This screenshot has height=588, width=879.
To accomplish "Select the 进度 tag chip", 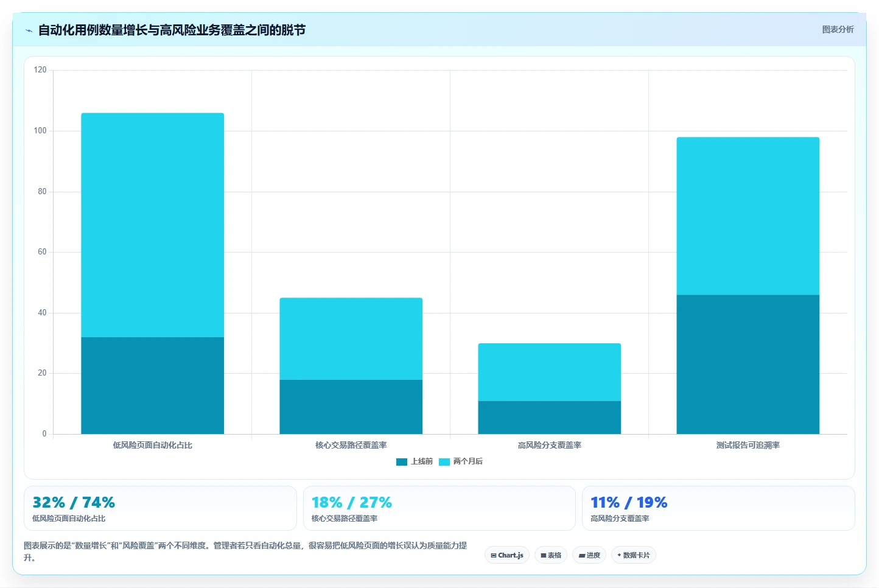I will pos(589,555).
